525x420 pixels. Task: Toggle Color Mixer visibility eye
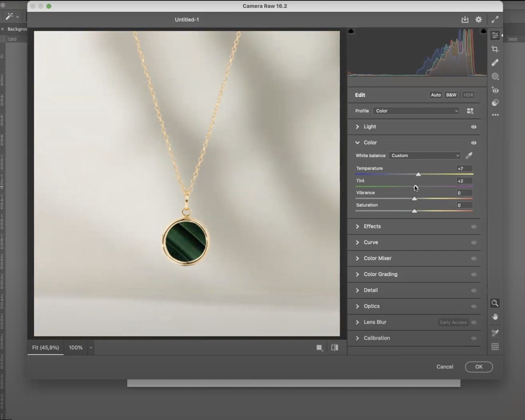tap(474, 258)
